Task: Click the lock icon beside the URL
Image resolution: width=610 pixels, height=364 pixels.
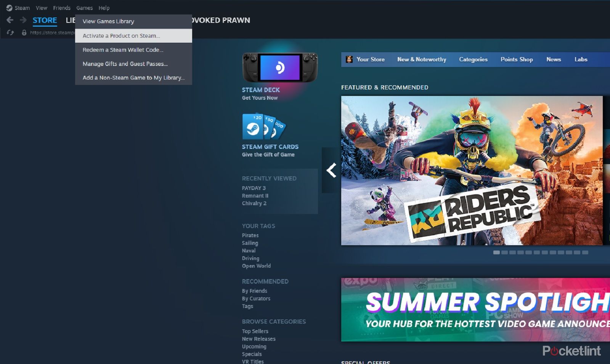Action: coord(24,33)
